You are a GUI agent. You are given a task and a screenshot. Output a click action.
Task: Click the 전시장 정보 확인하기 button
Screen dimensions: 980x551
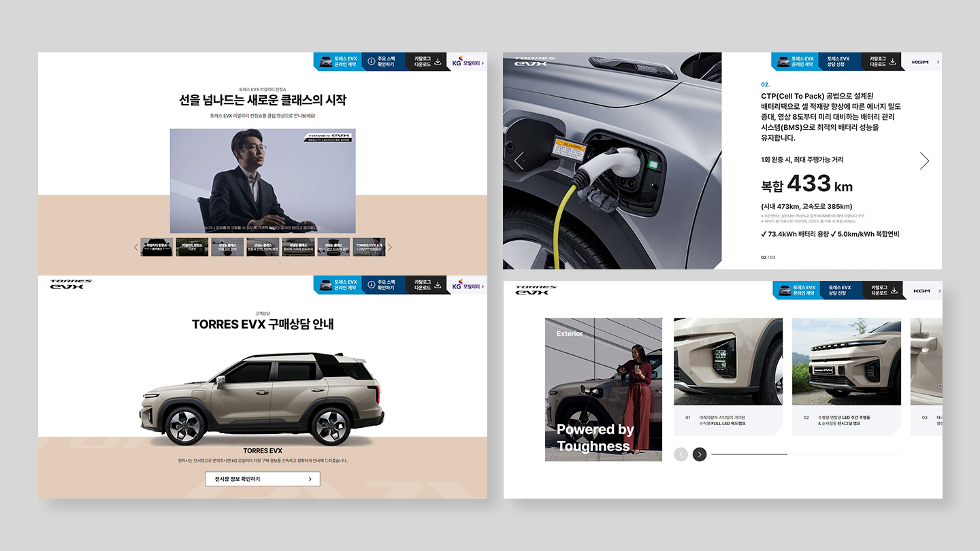coord(263,479)
